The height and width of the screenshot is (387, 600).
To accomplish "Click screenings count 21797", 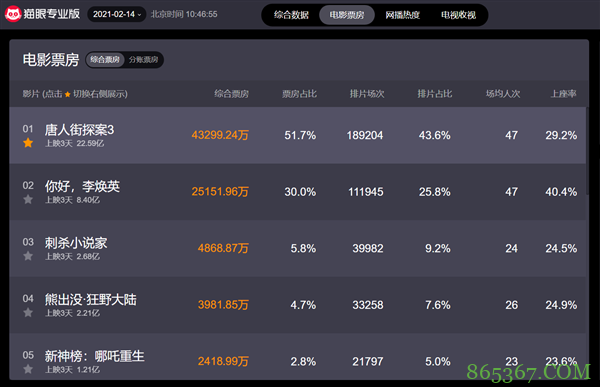I will 368,361.
